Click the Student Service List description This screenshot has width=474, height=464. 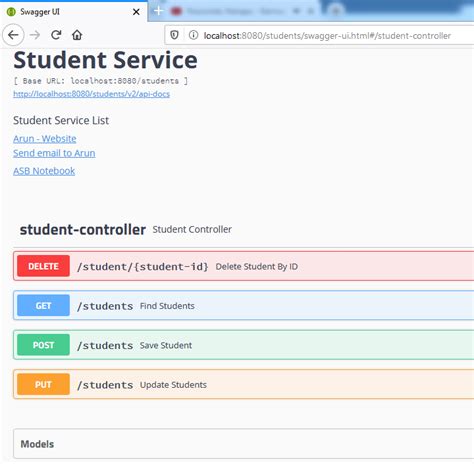pos(61,120)
